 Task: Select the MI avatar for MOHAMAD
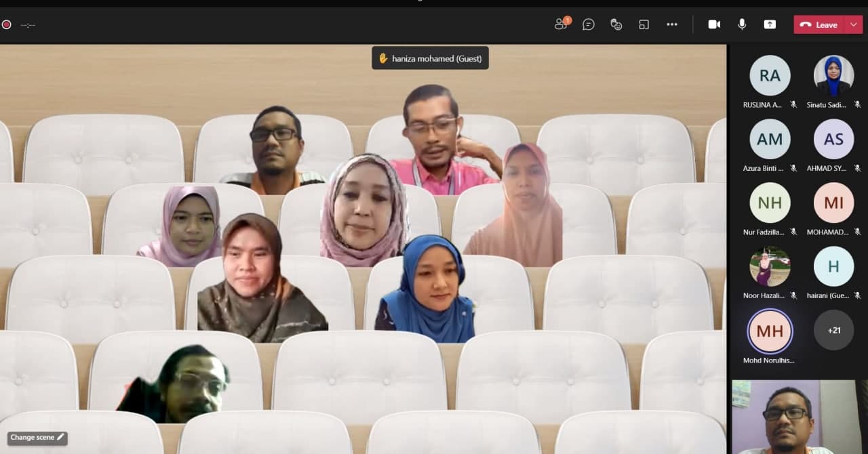point(833,203)
